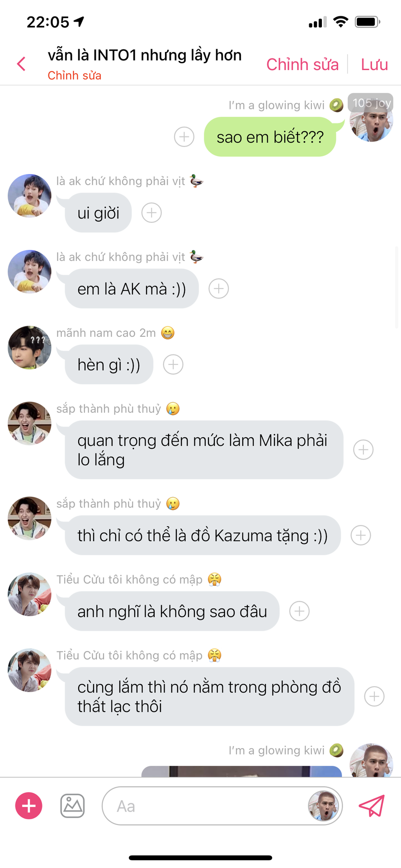Image resolution: width=401 pixels, height=868 pixels.
Task: Tap the red "Chỉnh sửa" link under title
Action: pos(75,75)
